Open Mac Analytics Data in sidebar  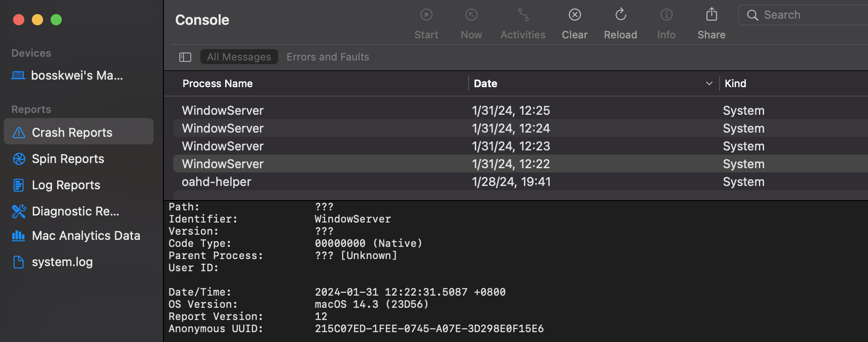pos(86,236)
